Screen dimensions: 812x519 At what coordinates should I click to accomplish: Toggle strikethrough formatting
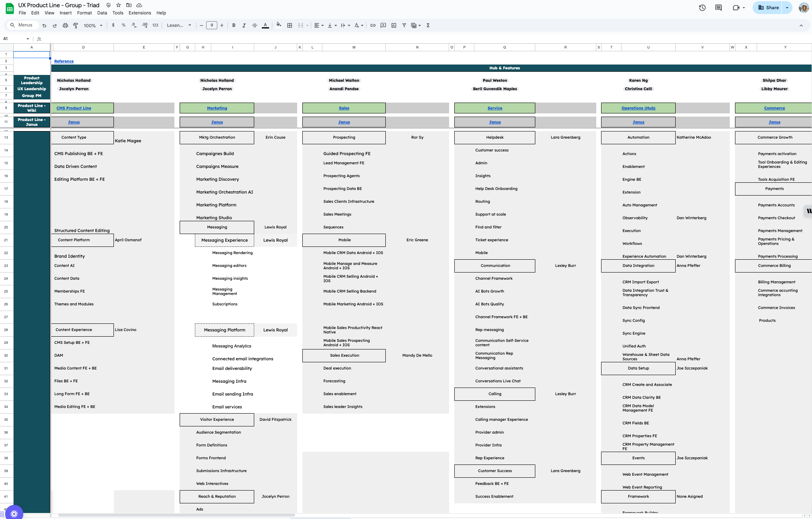click(x=255, y=25)
